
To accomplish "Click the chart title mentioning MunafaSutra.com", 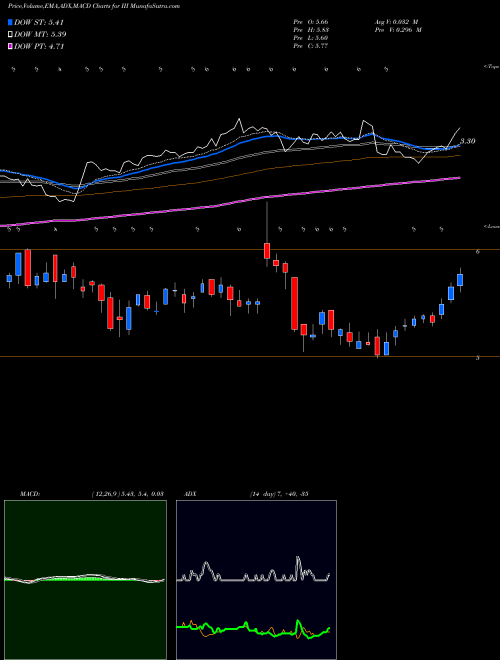I will coord(94,6).
